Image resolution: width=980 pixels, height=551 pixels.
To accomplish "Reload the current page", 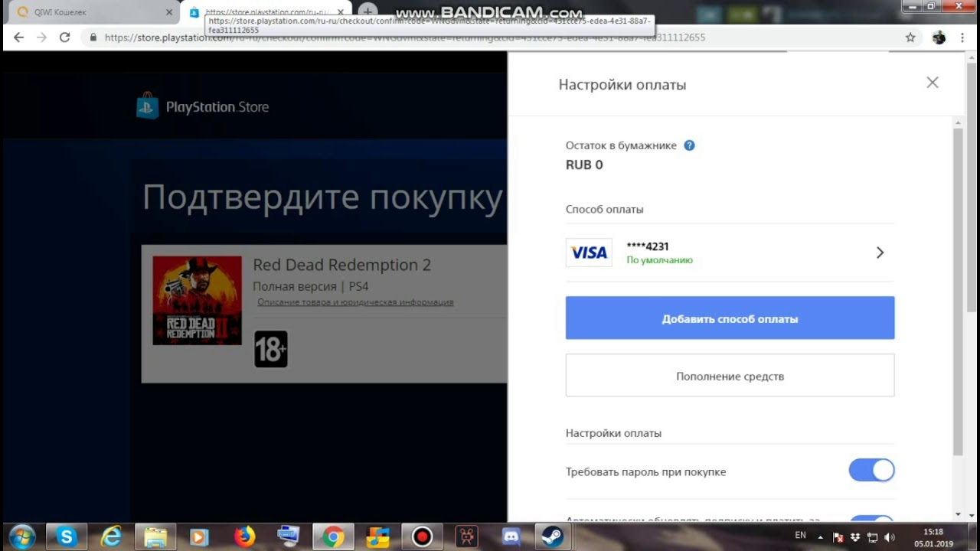I will click(x=64, y=37).
